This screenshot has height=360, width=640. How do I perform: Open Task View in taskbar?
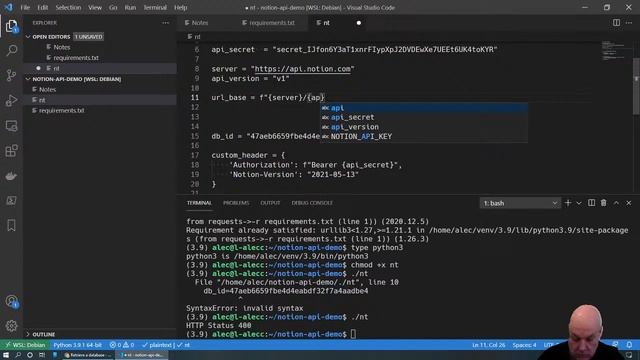[x=42, y=355]
